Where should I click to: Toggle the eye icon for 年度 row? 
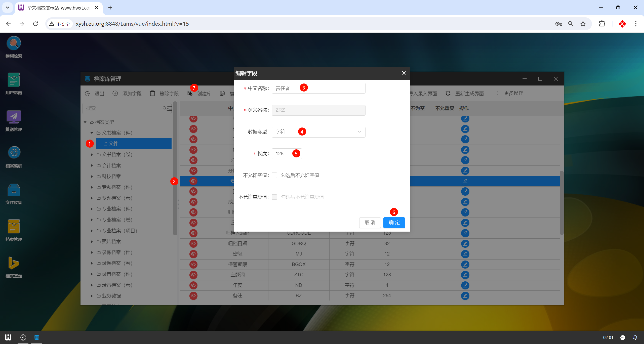click(x=193, y=285)
